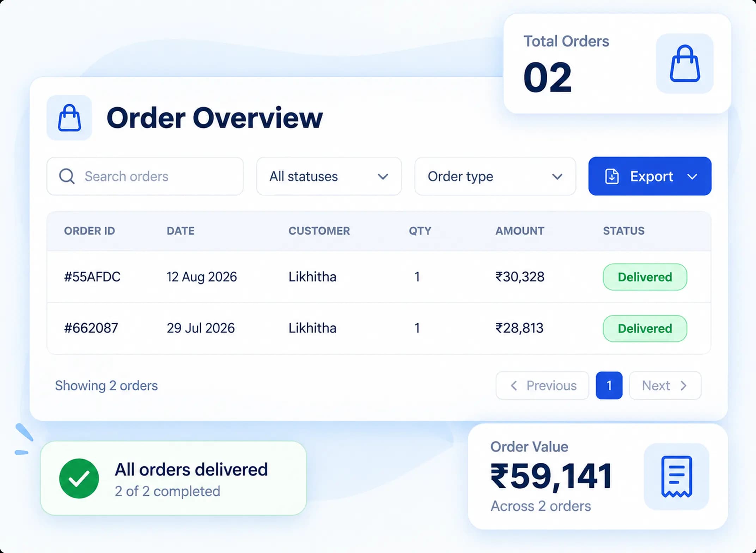Screen dimensions: 756x553
Task: Click the Across 2 orders caption
Action: 541,506
